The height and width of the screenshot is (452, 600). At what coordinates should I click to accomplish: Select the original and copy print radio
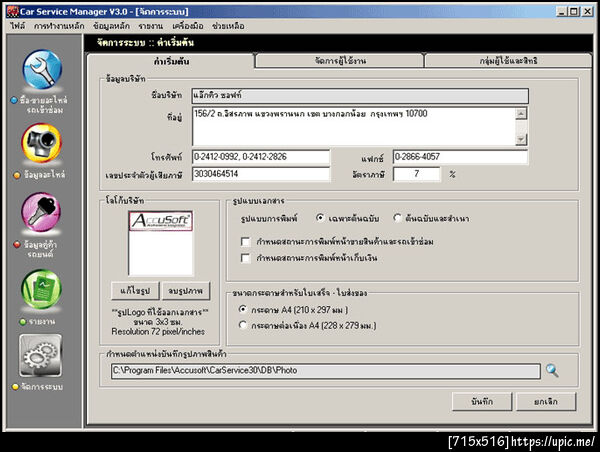(x=397, y=218)
